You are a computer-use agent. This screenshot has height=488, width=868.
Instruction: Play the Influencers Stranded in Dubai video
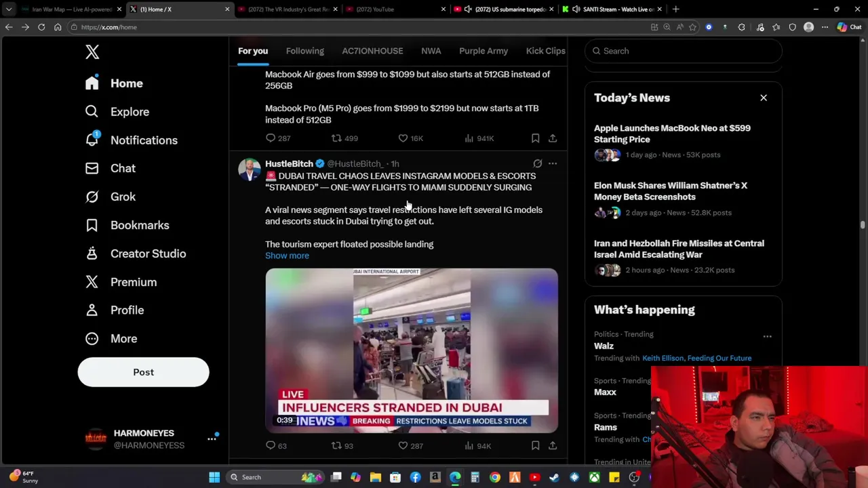(412, 350)
